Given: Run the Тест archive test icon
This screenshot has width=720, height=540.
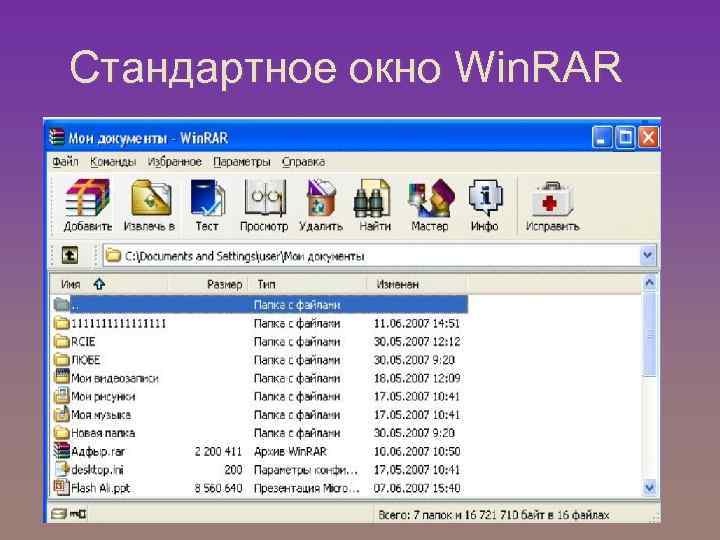Looking at the screenshot, I should pyautogui.click(x=207, y=198).
